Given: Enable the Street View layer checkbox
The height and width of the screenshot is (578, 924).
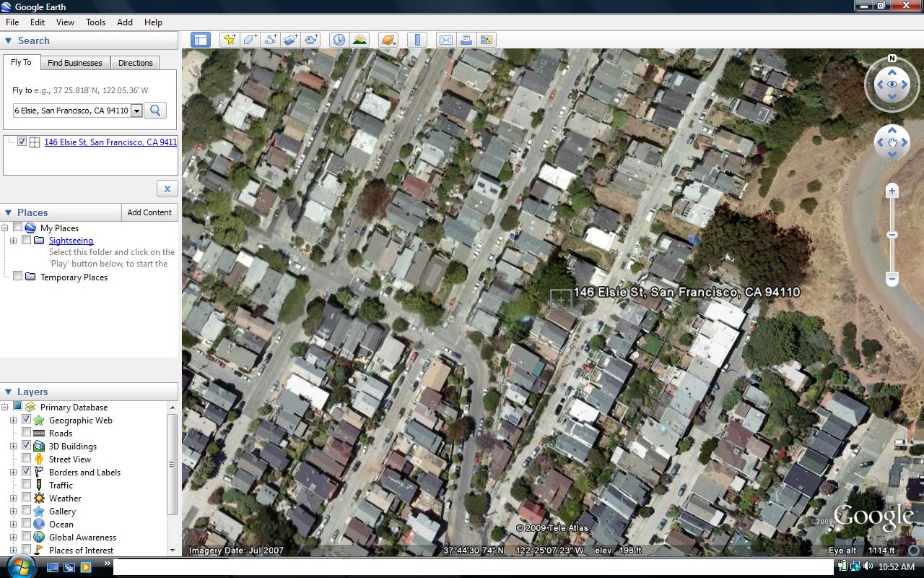Looking at the screenshot, I should [x=27, y=459].
